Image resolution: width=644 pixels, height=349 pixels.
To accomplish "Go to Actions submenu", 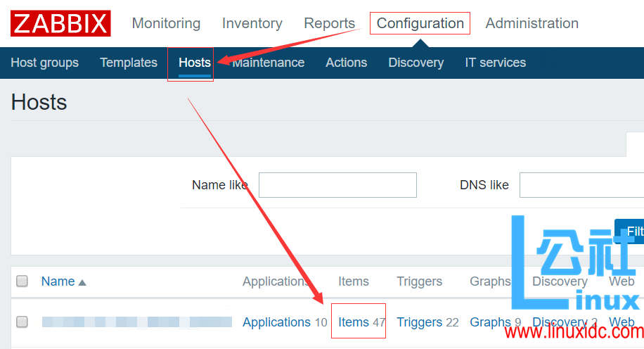I will tap(346, 63).
